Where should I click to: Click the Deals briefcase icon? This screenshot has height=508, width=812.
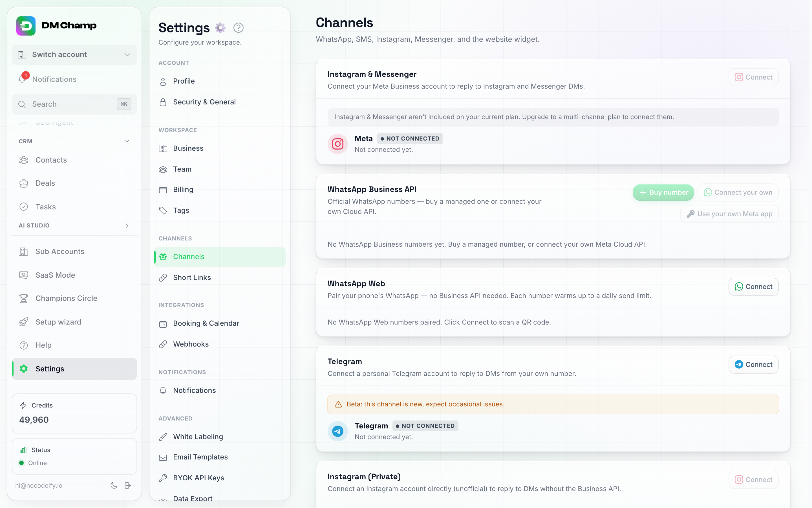coord(23,183)
